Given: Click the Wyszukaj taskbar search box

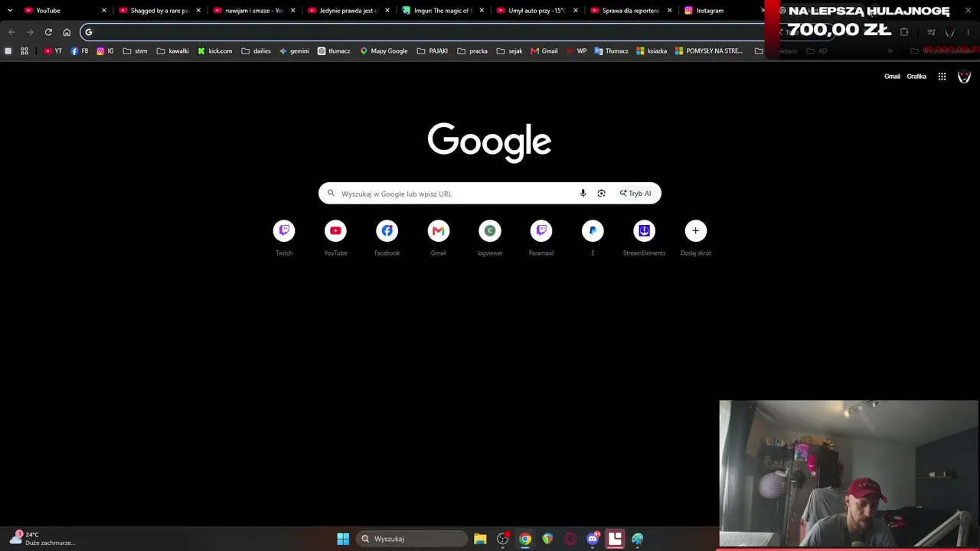Looking at the screenshot, I should (412, 539).
